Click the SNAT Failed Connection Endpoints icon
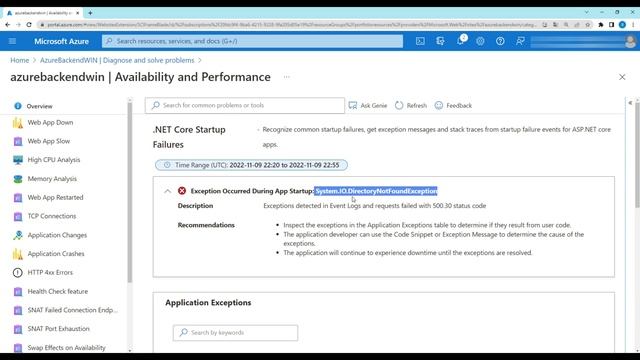Screen dimensions: 640x360 (x=18, y=310)
